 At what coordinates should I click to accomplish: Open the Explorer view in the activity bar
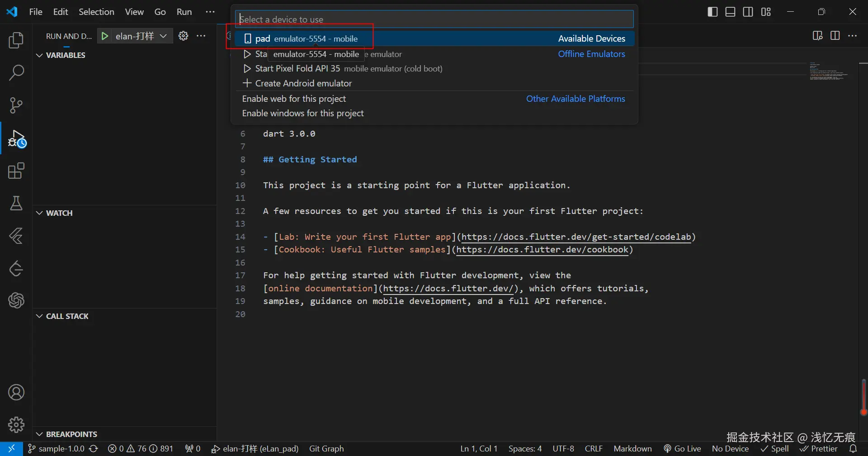click(16, 40)
